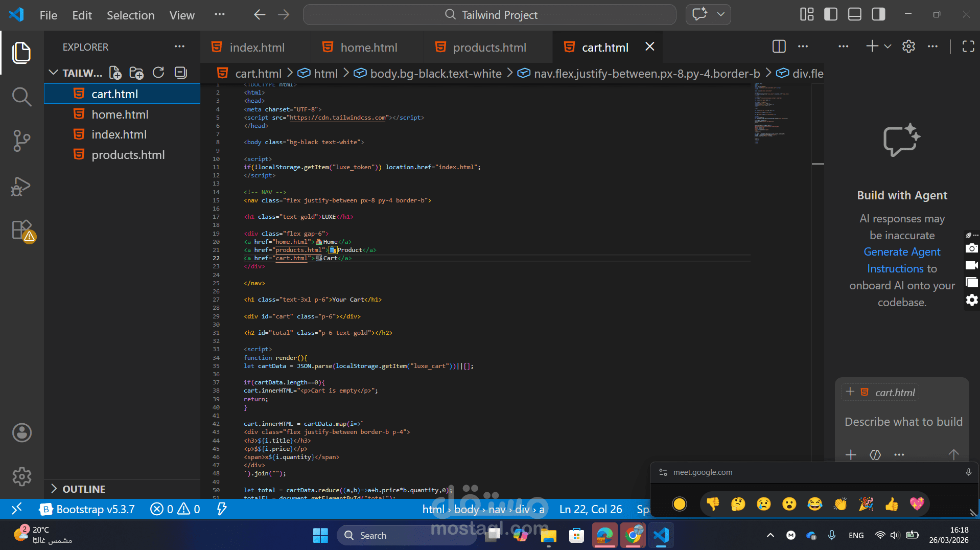This screenshot has height=550, width=980.
Task: Open the Source Control view
Action: [x=21, y=141]
